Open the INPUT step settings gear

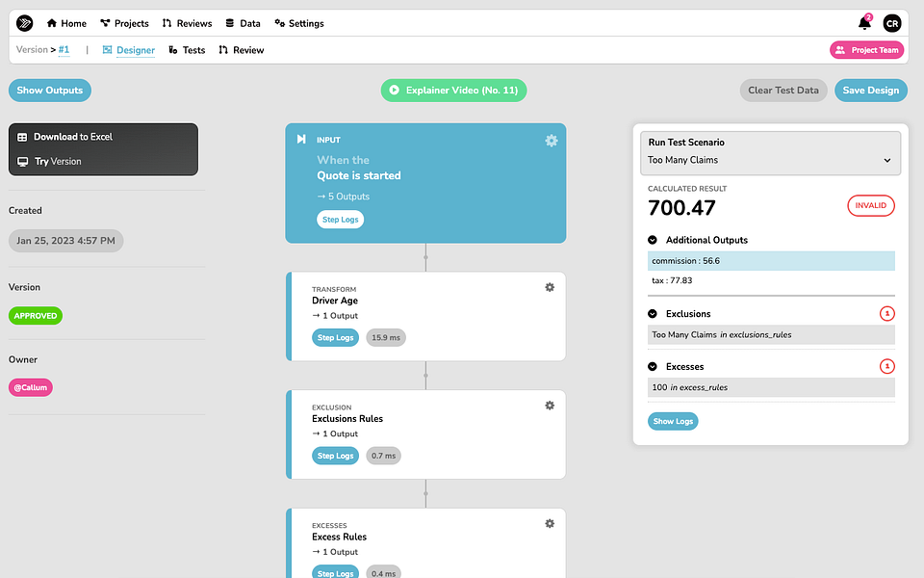pyautogui.click(x=551, y=141)
